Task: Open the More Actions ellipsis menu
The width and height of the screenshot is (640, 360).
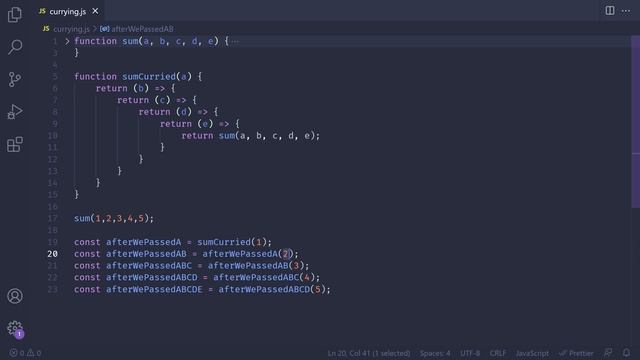Action: (626, 11)
